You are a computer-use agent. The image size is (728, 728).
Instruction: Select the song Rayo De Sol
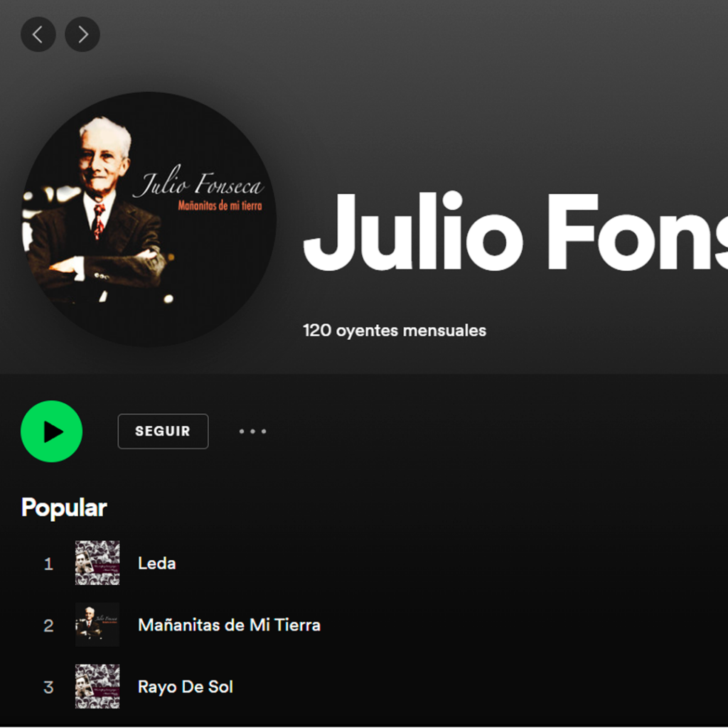pyautogui.click(x=186, y=687)
